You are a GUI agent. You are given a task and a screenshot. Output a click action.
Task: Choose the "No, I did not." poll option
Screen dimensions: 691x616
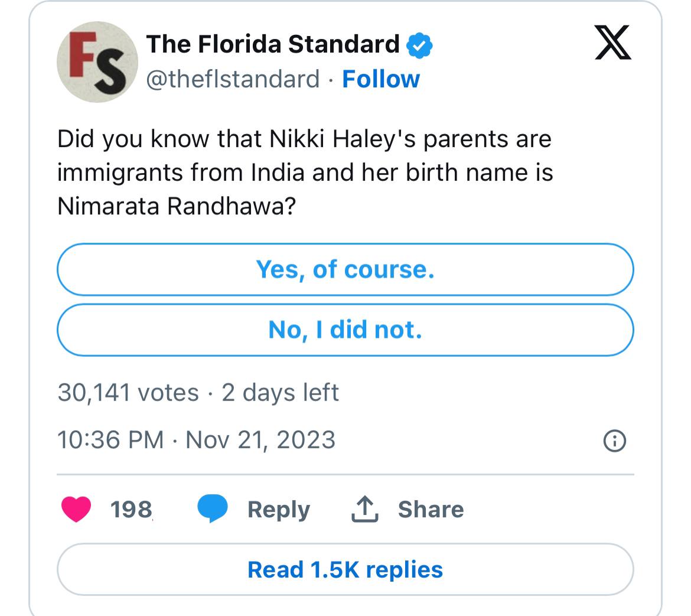345,330
